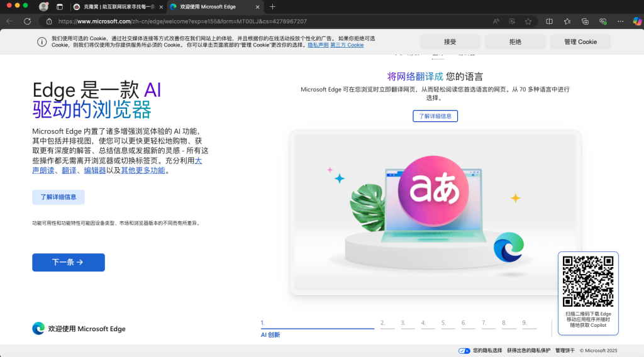Open Settings and more menu
Viewport: 644px width, 357px height.
pyautogui.click(x=620, y=21)
